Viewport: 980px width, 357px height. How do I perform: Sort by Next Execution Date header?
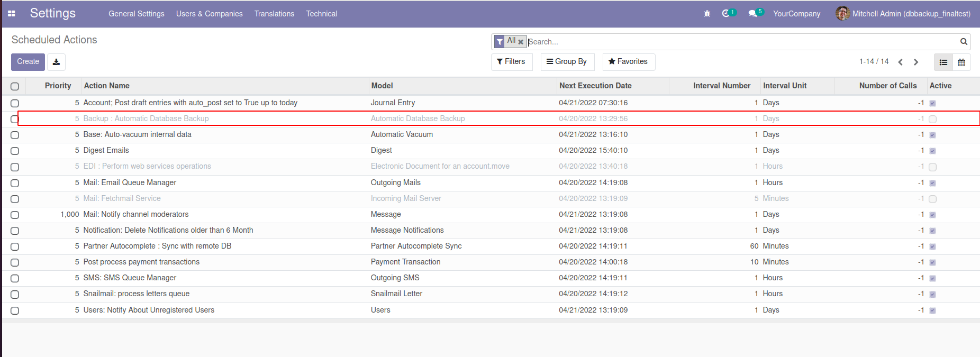595,86
